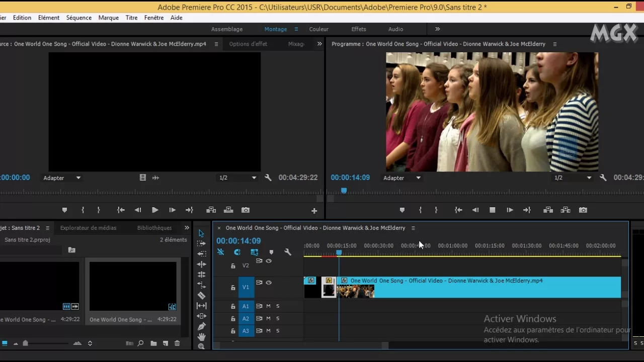Open Program monitor settings wrench
644x362 pixels.
(603, 177)
